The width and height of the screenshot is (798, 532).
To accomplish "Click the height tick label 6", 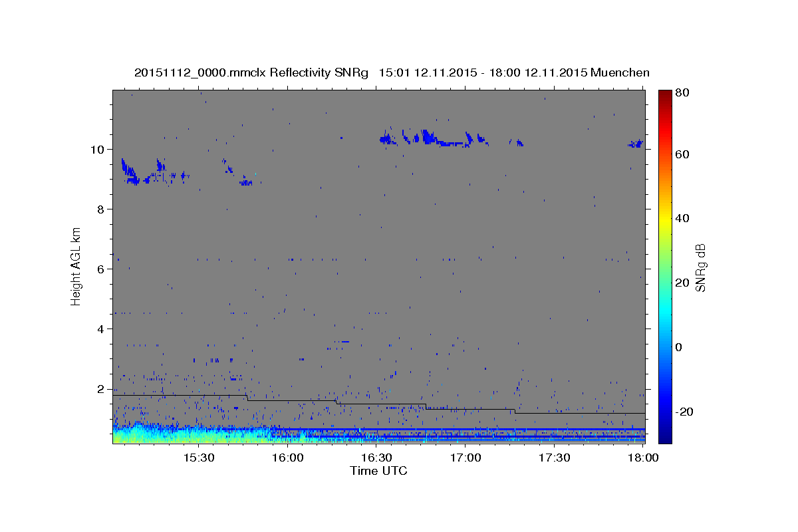I will click(101, 269).
